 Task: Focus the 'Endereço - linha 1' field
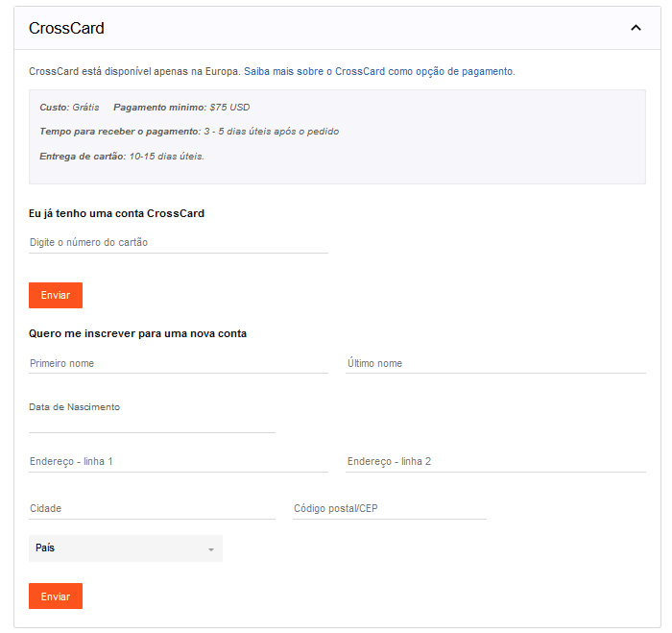pos(179,461)
